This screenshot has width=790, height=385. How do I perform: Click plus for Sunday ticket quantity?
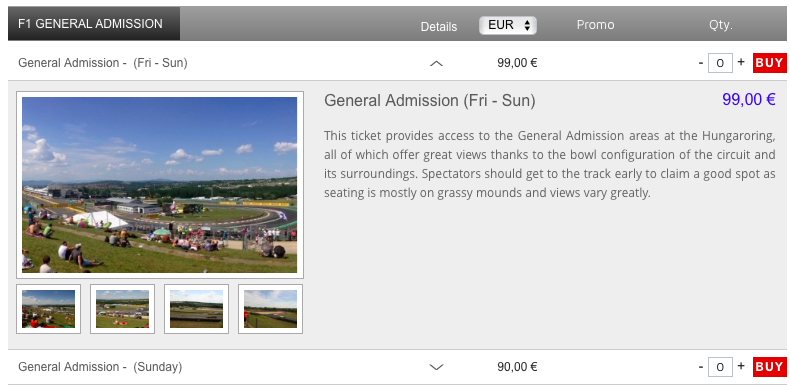tap(741, 366)
